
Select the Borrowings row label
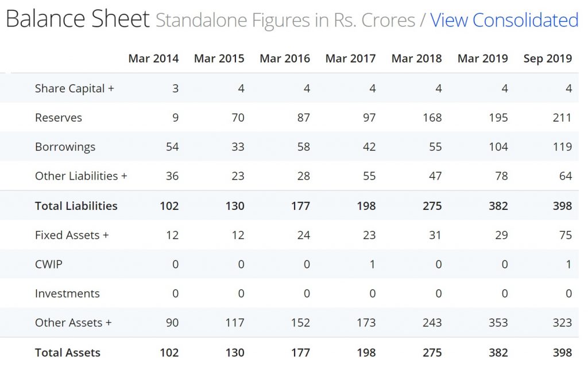65,147
